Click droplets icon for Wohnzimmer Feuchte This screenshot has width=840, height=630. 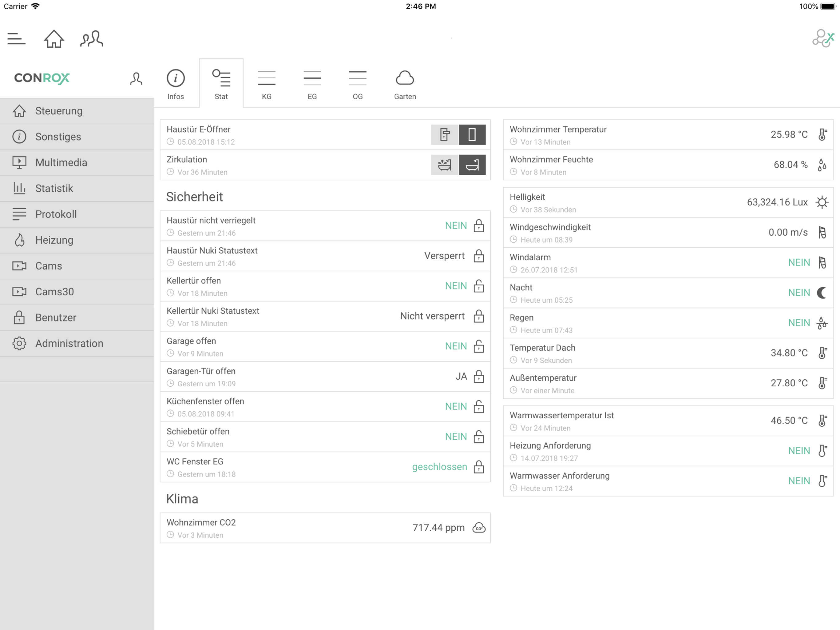(822, 165)
